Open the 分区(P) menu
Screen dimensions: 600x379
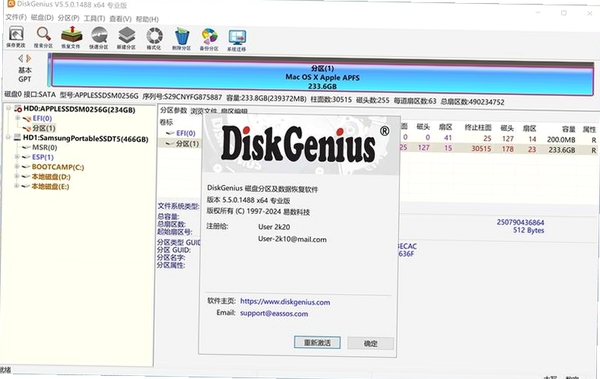(68, 18)
